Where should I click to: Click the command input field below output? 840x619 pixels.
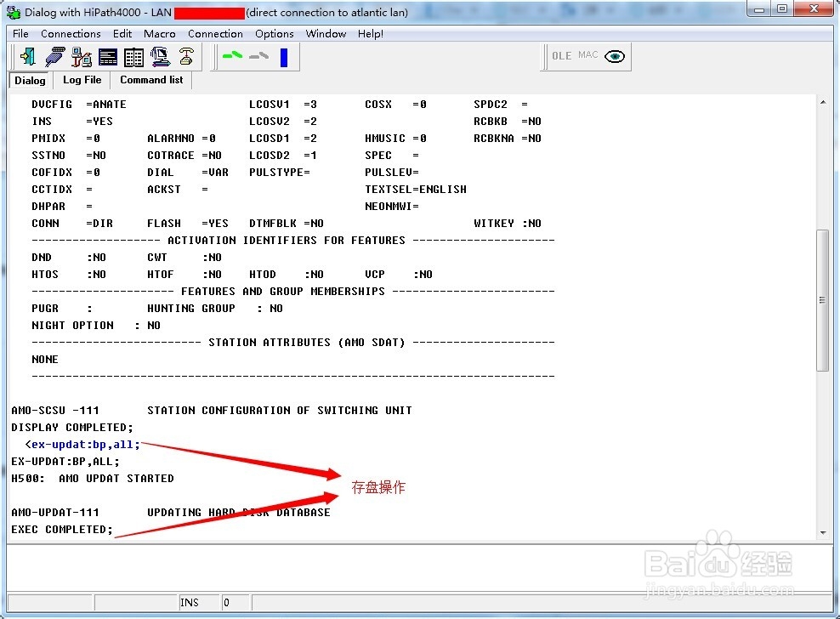(417, 568)
